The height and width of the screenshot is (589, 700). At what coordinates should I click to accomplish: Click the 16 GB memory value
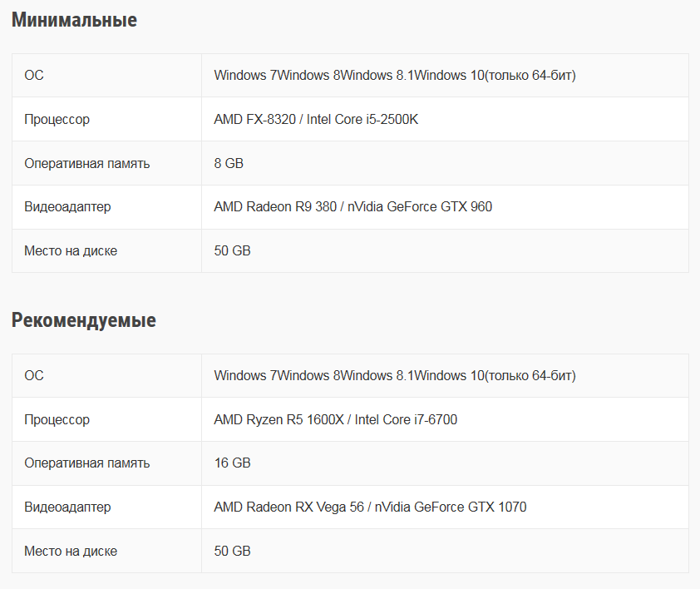(x=232, y=463)
